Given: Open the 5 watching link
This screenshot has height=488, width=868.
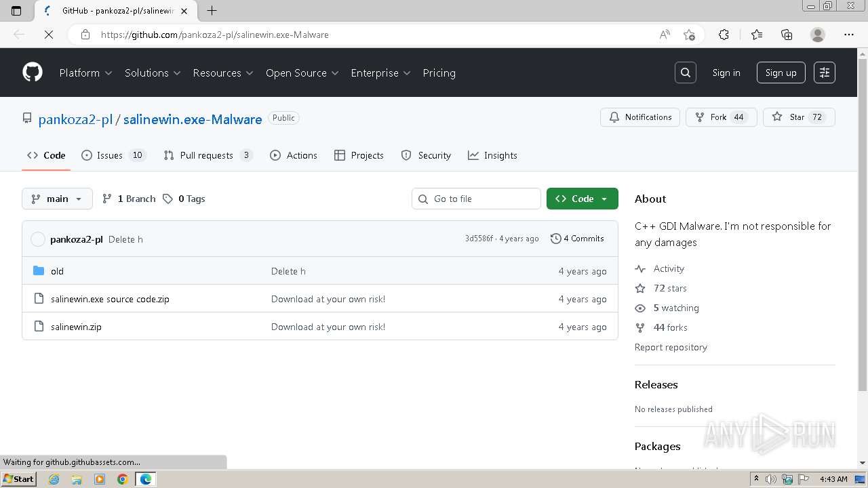Looking at the screenshot, I should click(x=667, y=308).
